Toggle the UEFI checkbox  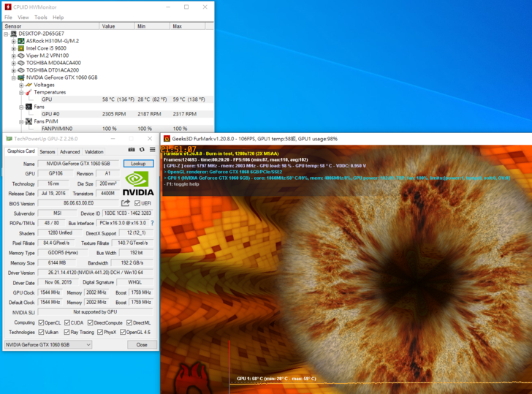click(x=137, y=203)
